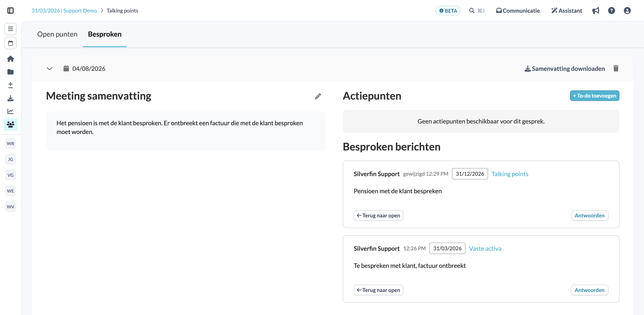Toggle the sidebar panel icon

(x=11, y=11)
